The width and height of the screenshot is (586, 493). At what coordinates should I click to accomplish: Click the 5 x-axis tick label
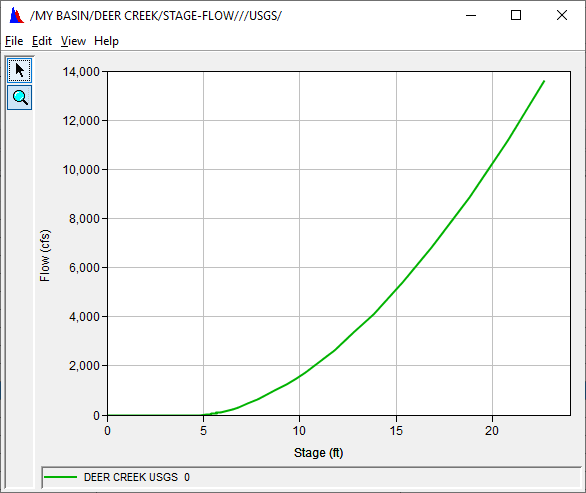(x=203, y=431)
